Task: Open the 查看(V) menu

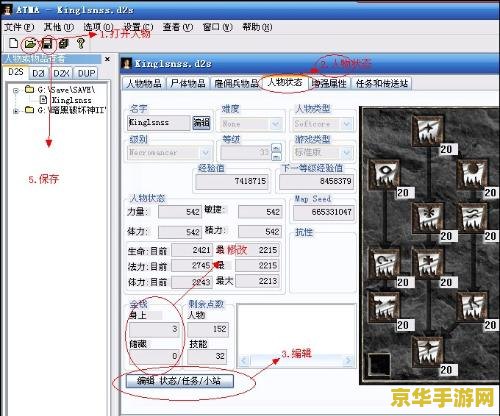Action: click(178, 27)
